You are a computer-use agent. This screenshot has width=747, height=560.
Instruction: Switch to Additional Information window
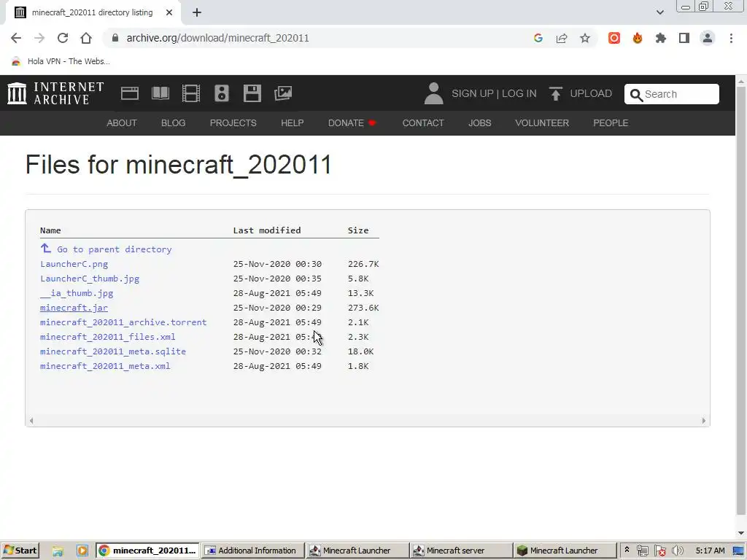(252, 551)
